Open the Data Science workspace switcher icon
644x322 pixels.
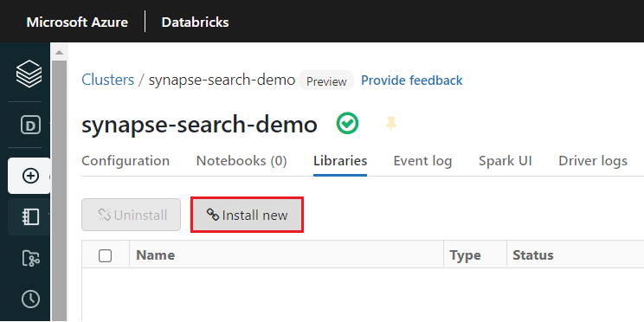[x=30, y=125]
